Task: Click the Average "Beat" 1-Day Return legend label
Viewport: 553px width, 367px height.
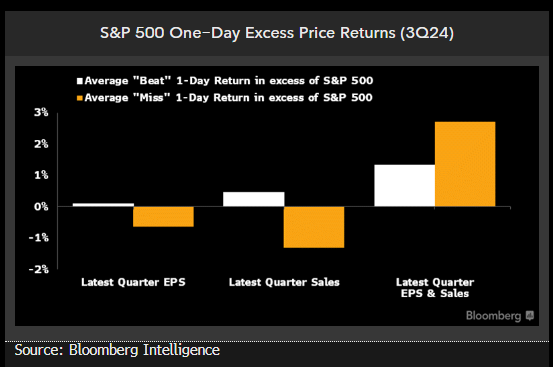Action: [229, 81]
